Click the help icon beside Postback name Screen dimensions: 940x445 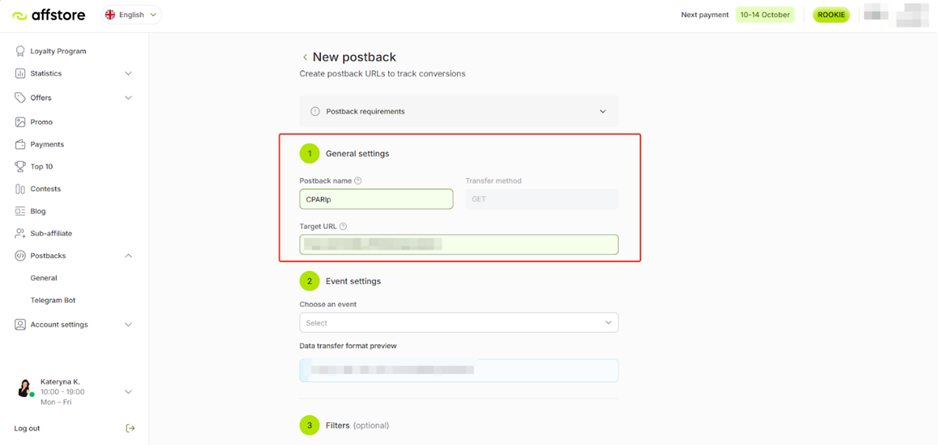[x=358, y=181]
